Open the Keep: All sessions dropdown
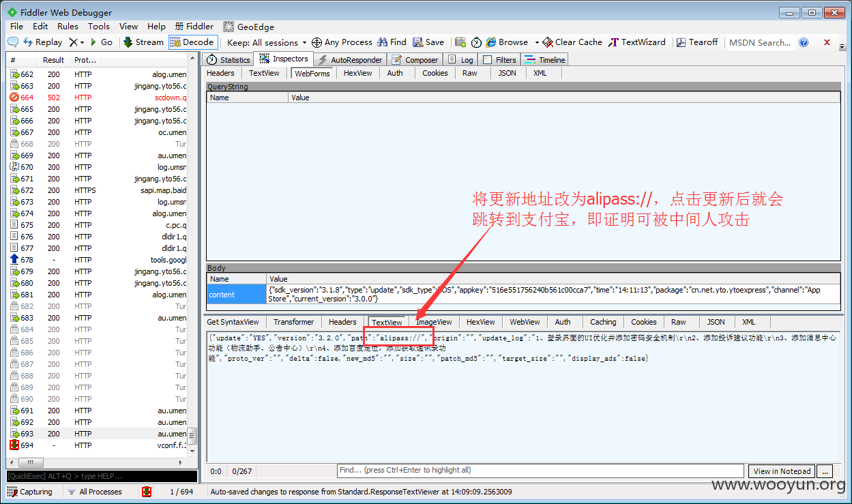 [267, 42]
